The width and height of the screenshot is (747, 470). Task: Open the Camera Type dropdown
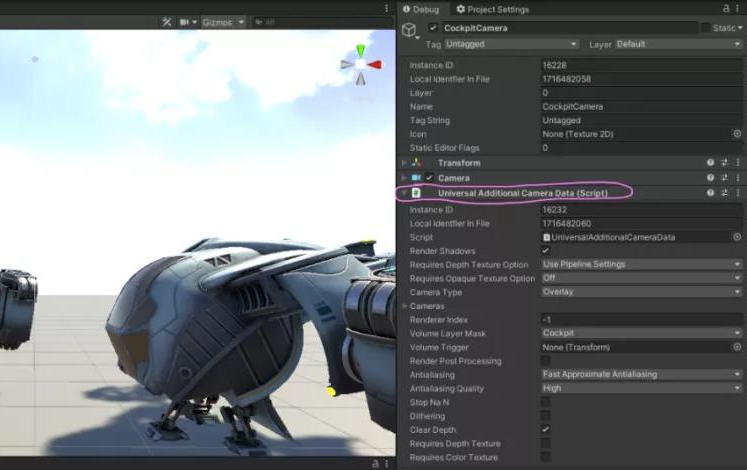click(x=641, y=292)
